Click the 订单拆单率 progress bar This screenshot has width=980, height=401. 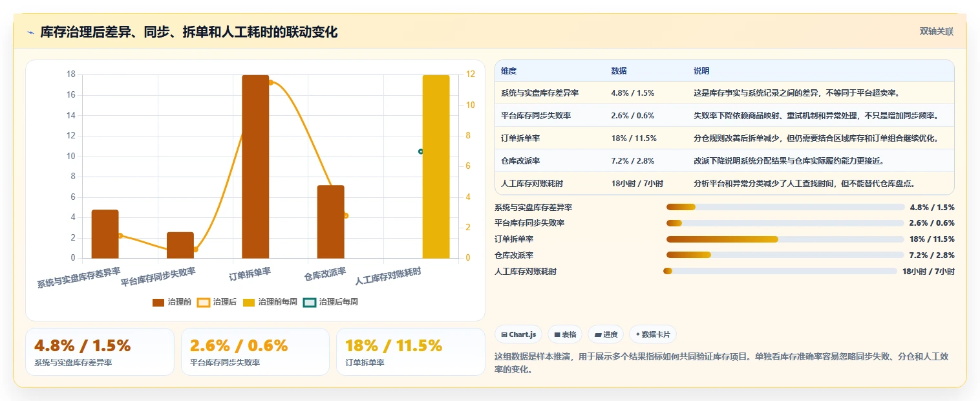pos(785,239)
